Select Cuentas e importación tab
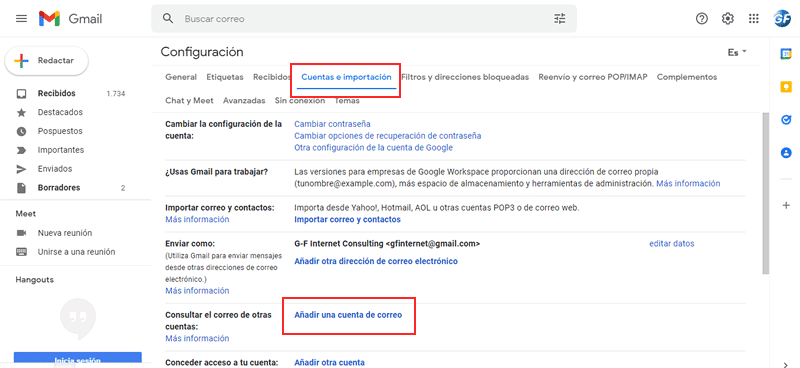The image size is (800, 368). point(346,77)
